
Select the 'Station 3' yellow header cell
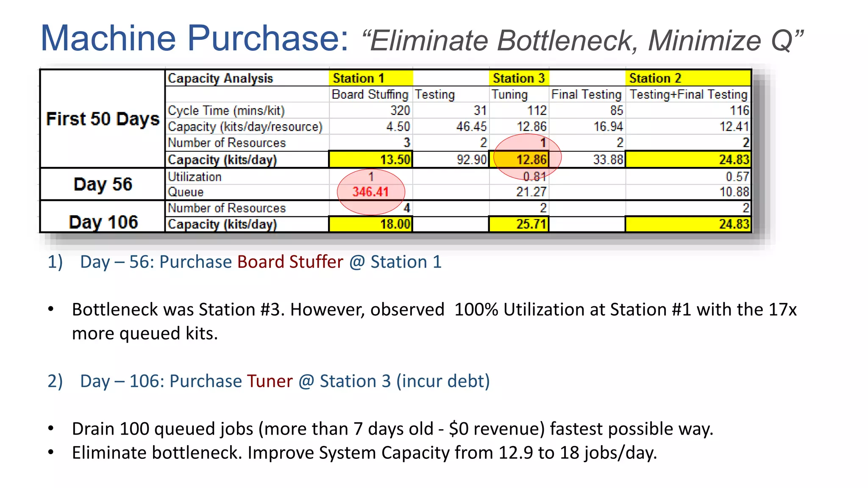(x=519, y=78)
